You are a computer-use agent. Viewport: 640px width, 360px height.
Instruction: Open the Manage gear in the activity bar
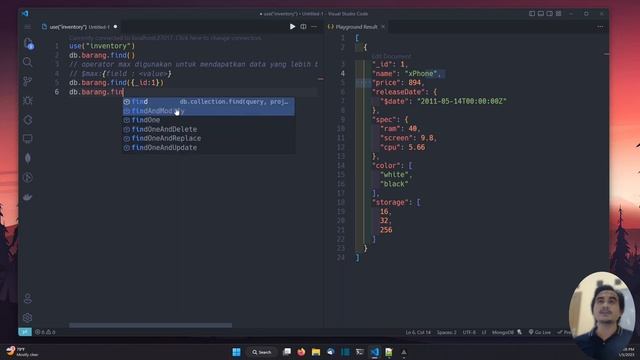28,317
